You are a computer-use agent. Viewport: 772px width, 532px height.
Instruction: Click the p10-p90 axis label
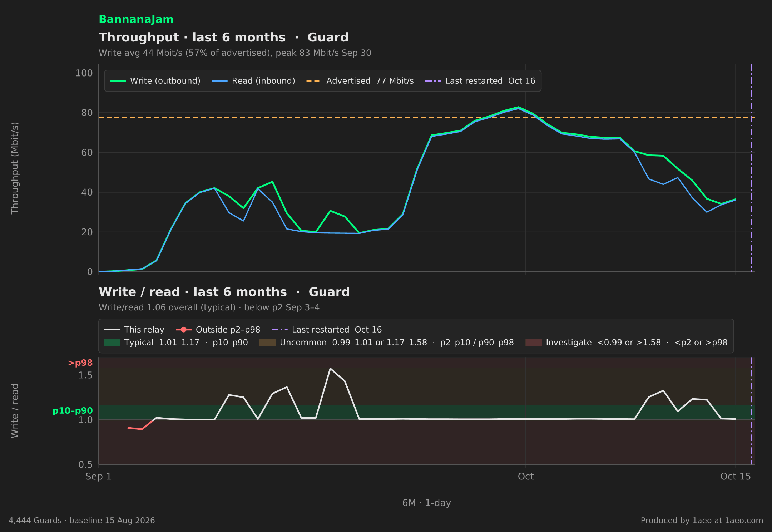tap(73, 411)
